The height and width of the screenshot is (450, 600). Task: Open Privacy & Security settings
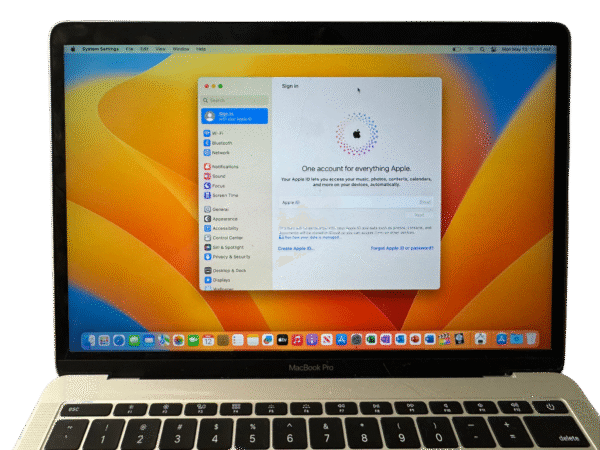click(227, 257)
